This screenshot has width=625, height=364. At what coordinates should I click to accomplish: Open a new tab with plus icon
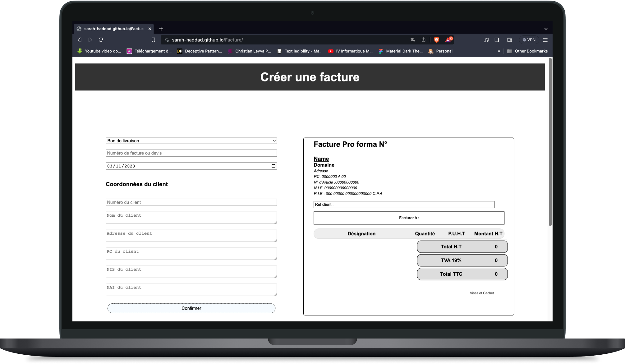(x=161, y=29)
